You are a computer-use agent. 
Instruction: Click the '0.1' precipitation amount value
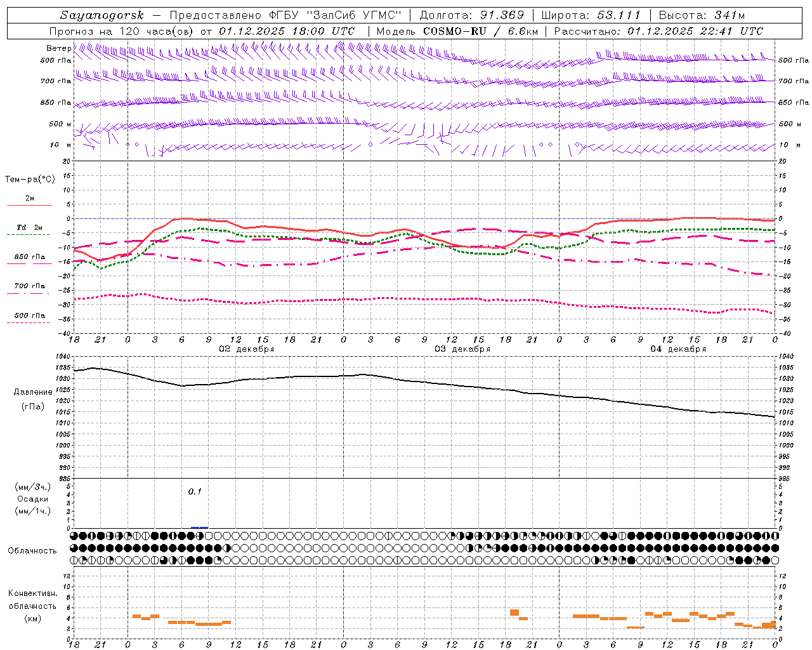[195, 491]
